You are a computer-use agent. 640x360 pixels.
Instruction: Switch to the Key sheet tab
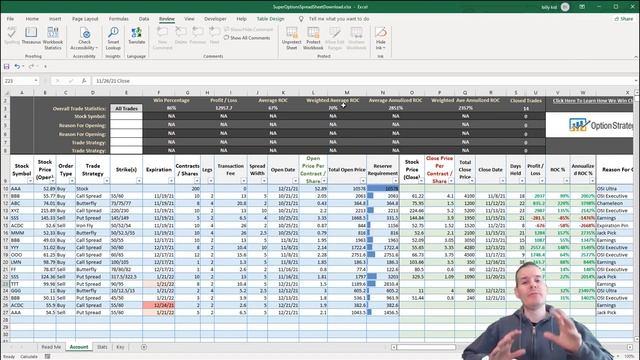coord(120,347)
